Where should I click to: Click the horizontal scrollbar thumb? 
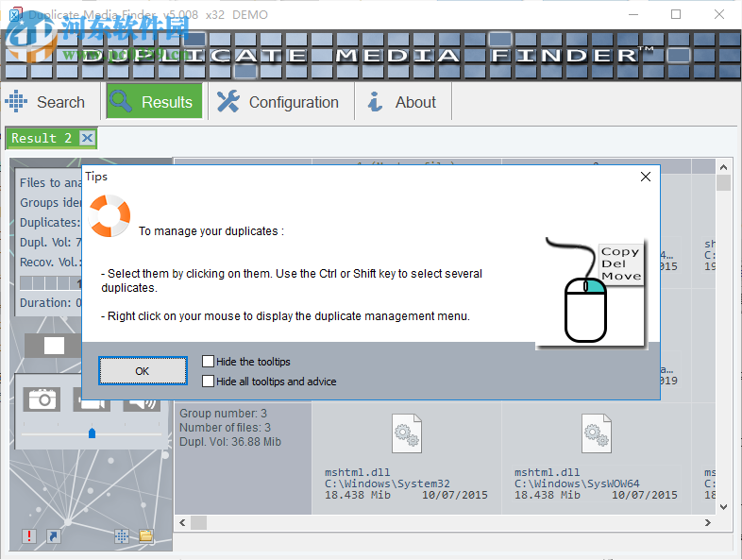pos(198,522)
